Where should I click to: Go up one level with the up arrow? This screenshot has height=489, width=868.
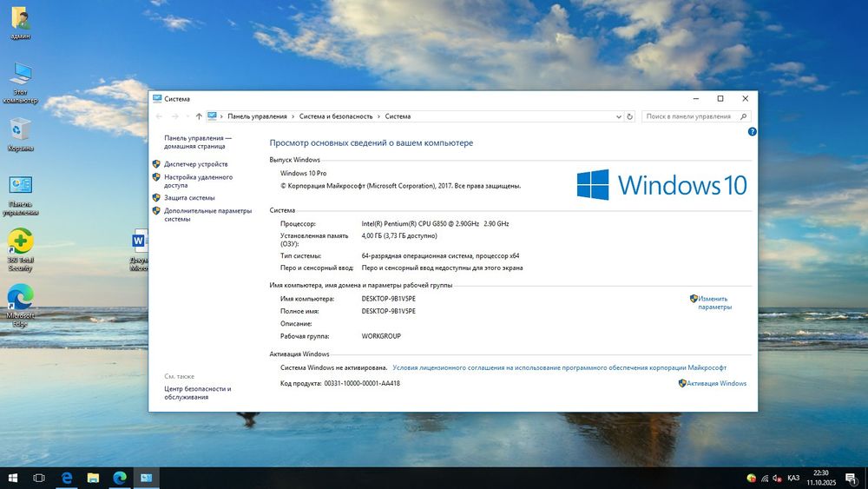tap(199, 117)
